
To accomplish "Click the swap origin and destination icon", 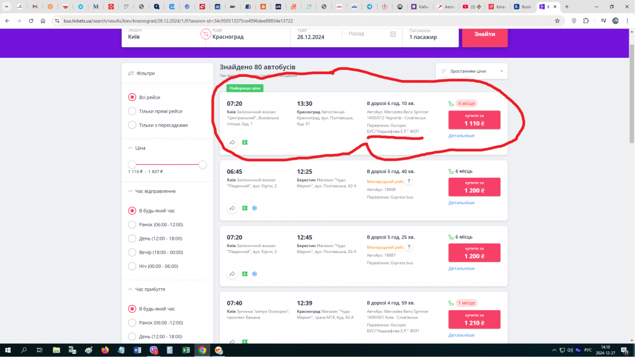I will click(x=205, y=34).
